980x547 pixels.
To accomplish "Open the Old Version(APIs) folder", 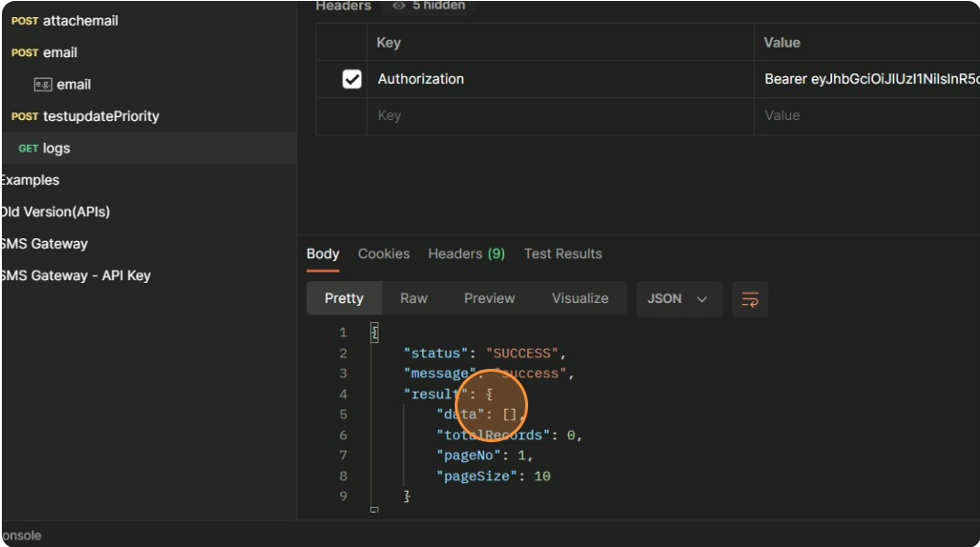I will [x=55, y=212].
